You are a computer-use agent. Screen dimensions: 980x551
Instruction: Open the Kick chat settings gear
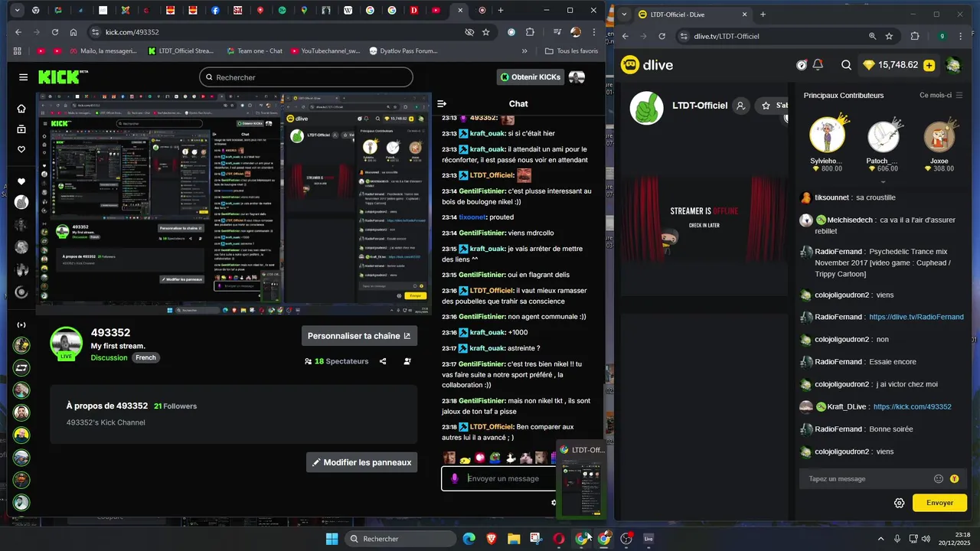coord(554,503)
